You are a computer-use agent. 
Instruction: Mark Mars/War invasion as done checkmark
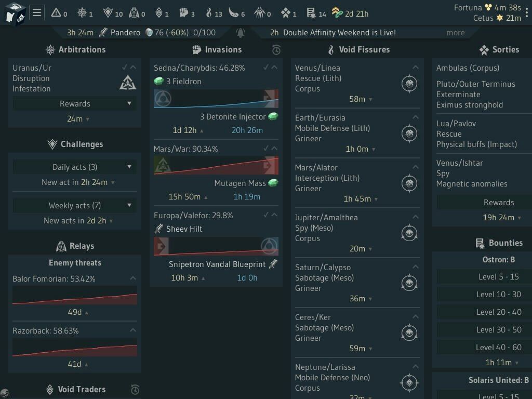[265, 148]
